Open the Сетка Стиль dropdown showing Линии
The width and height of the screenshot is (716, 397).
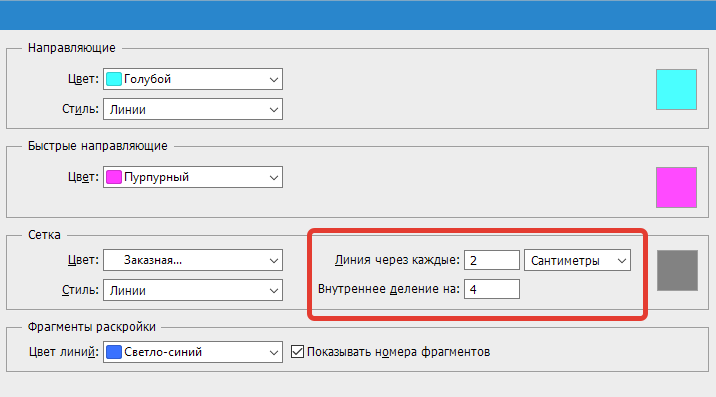tap(193, 290)
